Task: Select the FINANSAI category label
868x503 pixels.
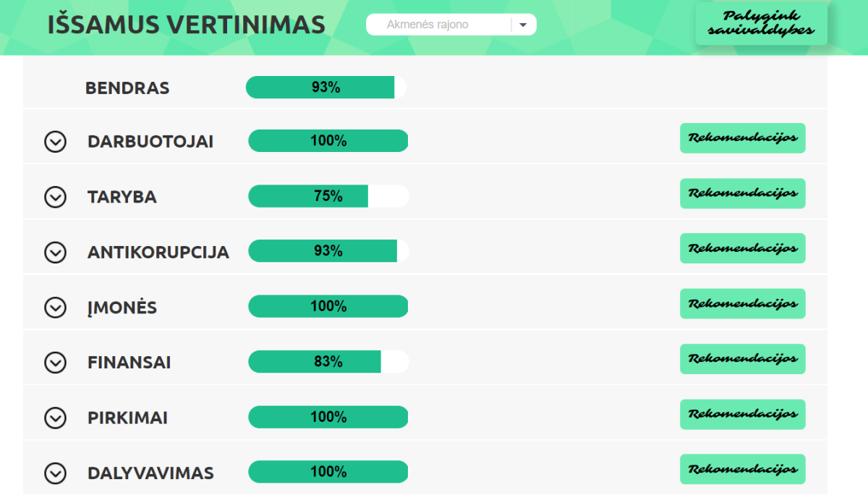Action: [x=129, y=363]
